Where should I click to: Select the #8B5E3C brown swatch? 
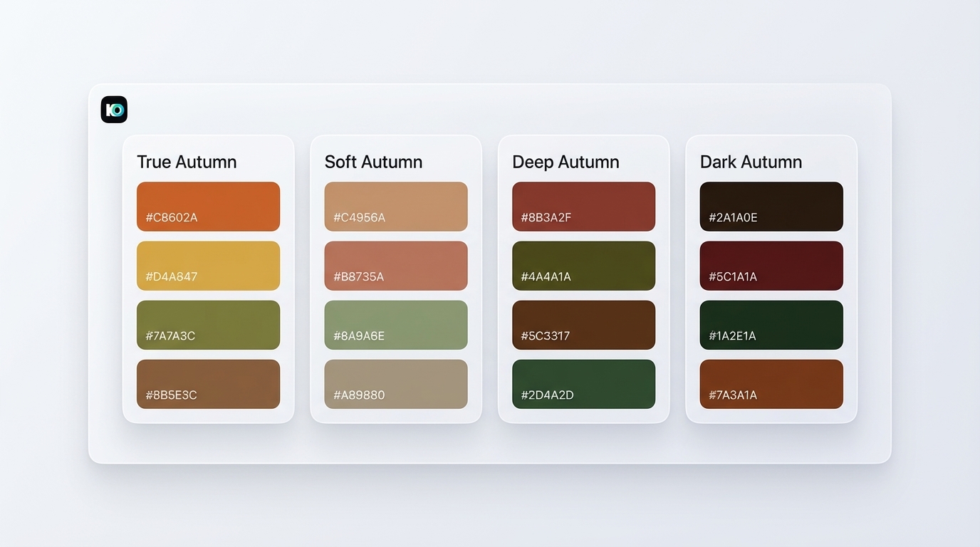(x=208, y=384)
